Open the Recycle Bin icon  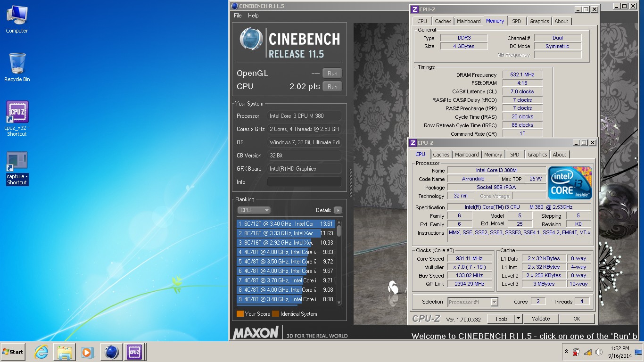coord(17,67)
